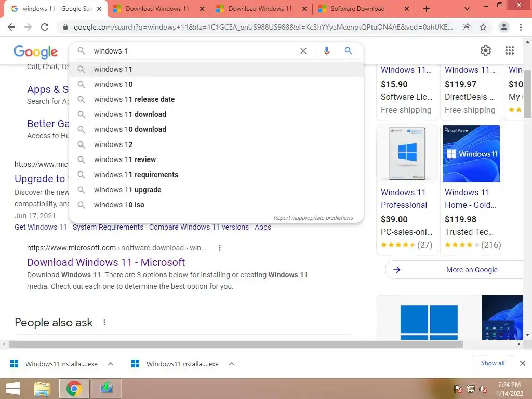
Task: Click the More on Google button
Action: [x=455, y=270]
